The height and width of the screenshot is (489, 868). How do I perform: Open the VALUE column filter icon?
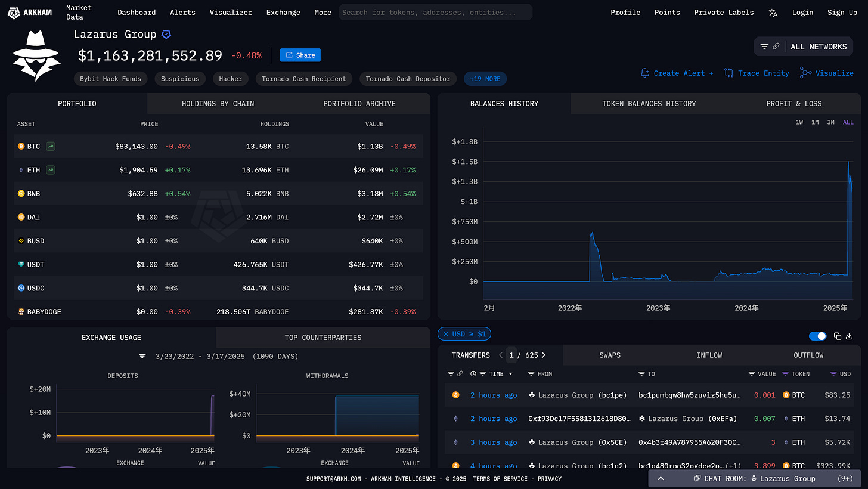(752, 374)
